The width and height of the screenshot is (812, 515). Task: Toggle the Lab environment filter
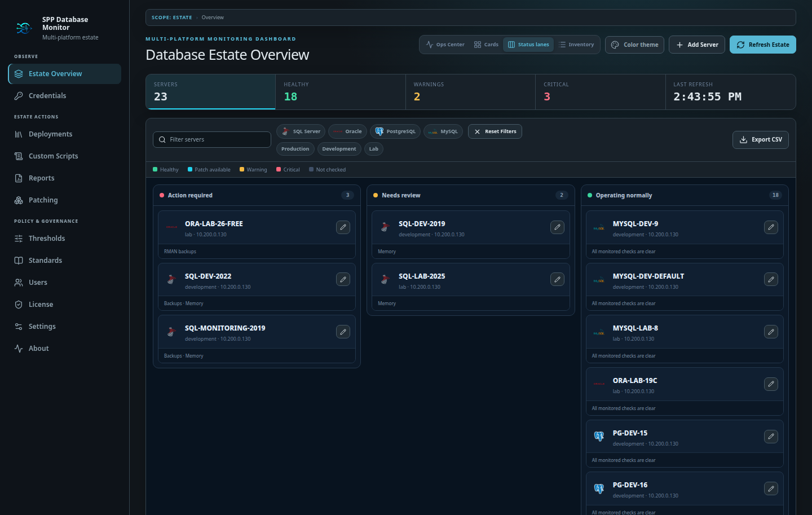coord(374,149)
